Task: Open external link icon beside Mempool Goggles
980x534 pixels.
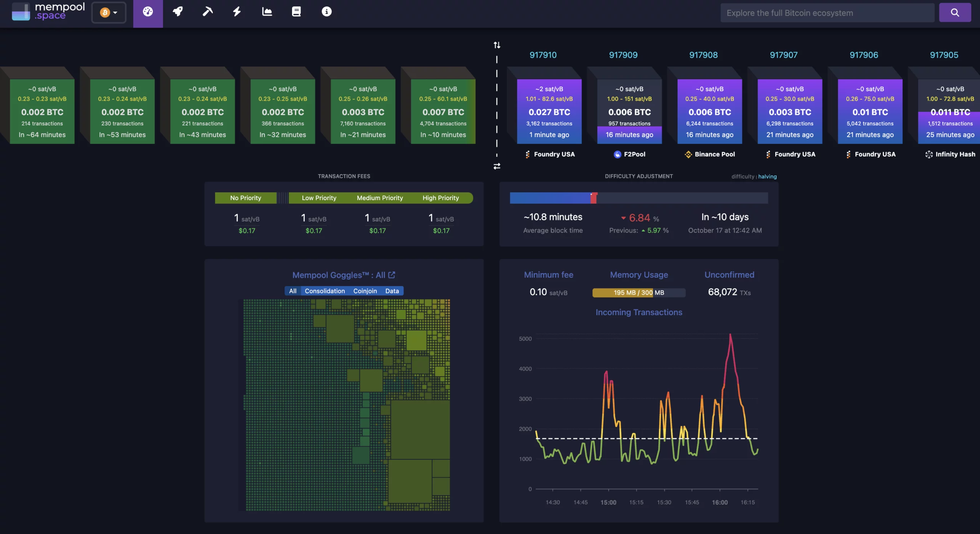Action: coord(392,275)
